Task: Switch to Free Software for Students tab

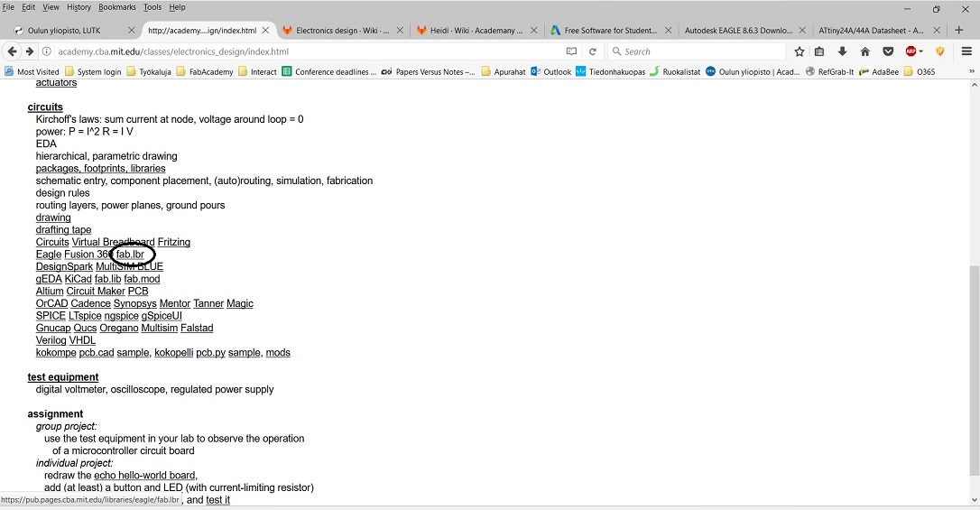Action: click(x=611, y=30)
